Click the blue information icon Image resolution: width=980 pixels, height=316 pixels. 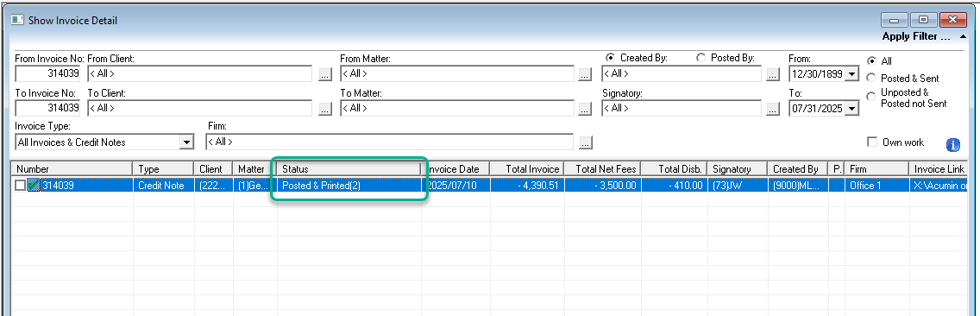[x=952, y=145]
